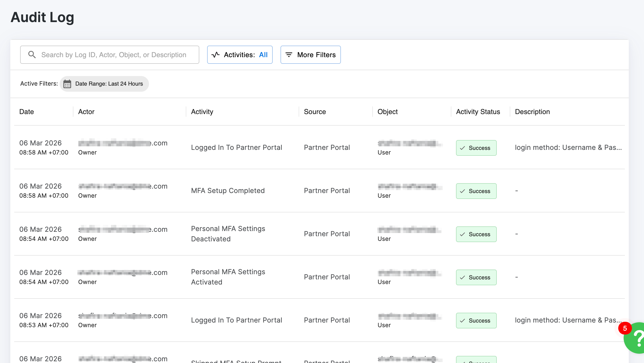
Task: Click the calendar icon in Date Range chip
Action: coord(67,84)
